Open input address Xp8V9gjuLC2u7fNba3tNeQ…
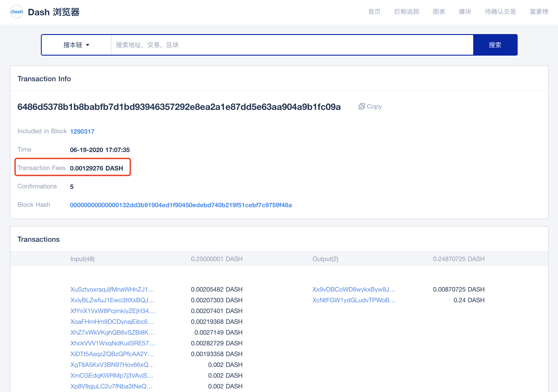Viewport: 558px width, 392px height. pos(111,386)
